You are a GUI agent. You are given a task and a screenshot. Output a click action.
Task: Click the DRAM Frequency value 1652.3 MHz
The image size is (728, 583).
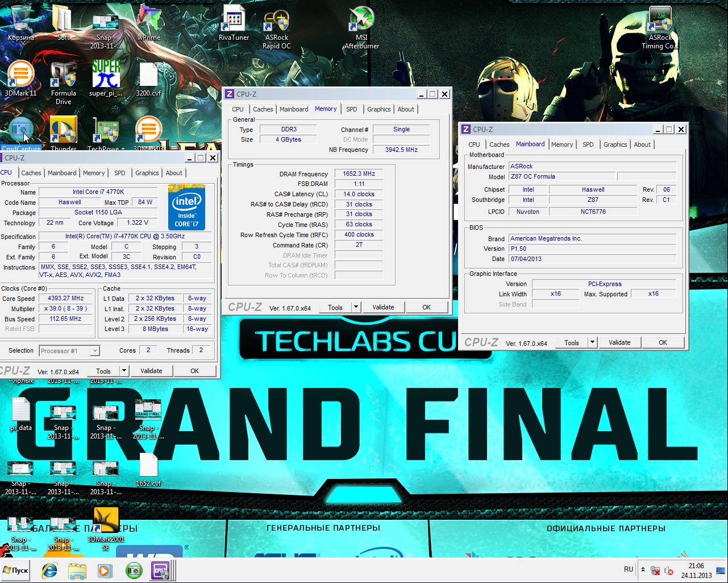pos(359,174)
